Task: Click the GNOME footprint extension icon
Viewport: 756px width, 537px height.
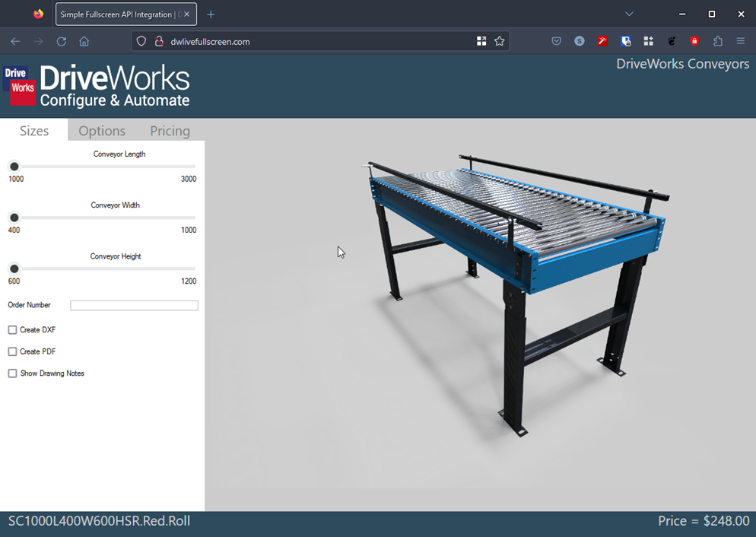Action: pos(671,41)
